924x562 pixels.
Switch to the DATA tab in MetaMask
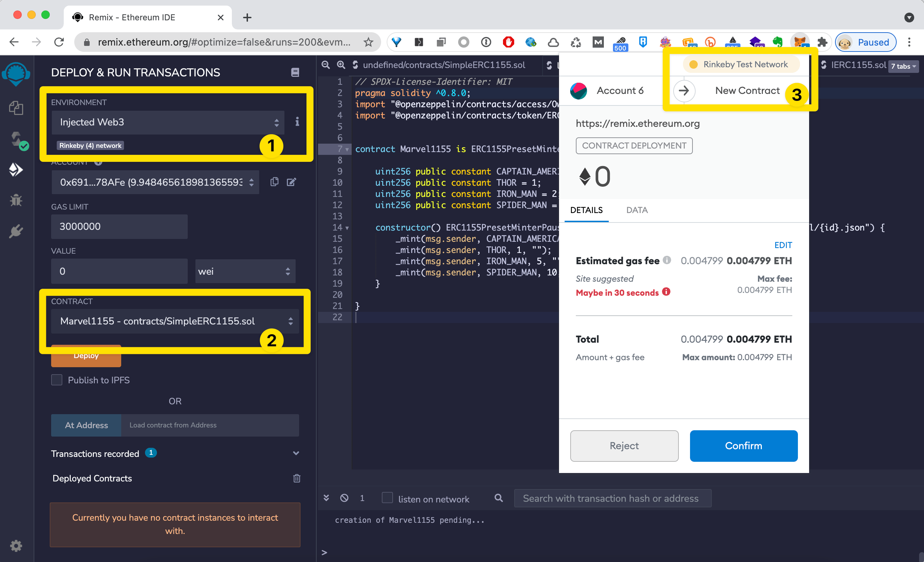(637, 210)
